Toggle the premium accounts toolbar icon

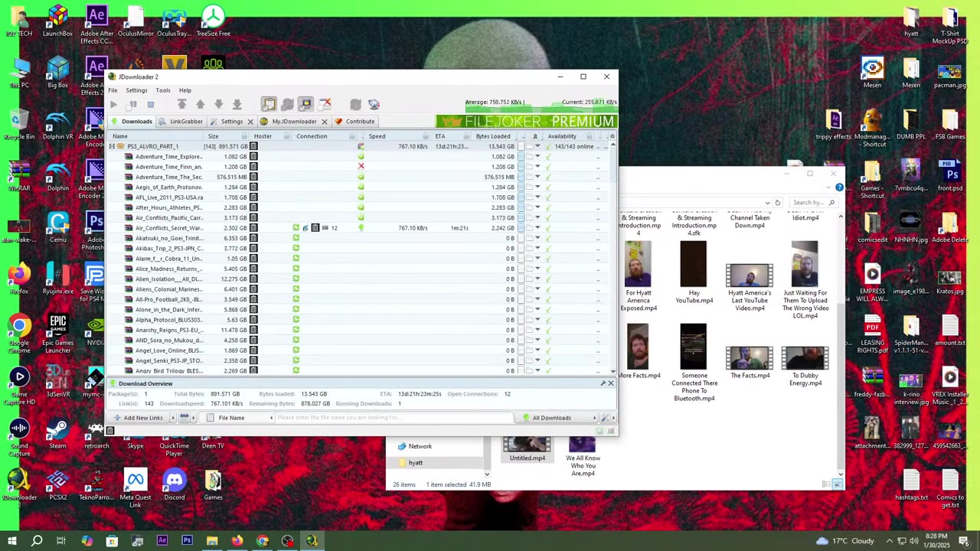pos(305,104)
